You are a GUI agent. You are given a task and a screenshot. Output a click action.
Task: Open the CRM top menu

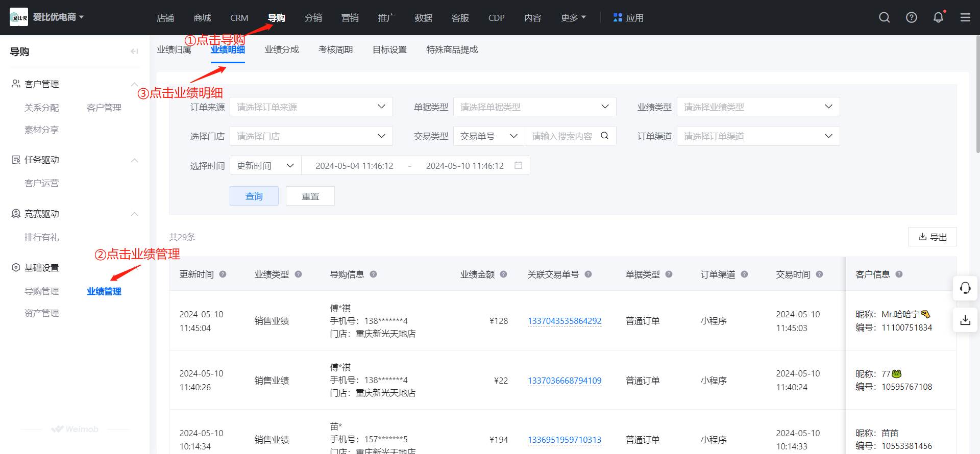239,18
